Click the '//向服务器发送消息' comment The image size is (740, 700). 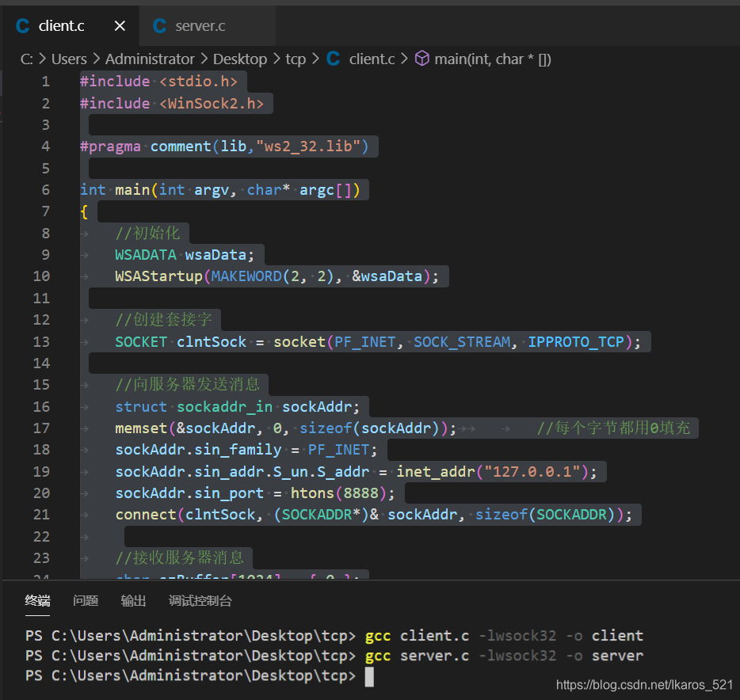coord(188,384)
